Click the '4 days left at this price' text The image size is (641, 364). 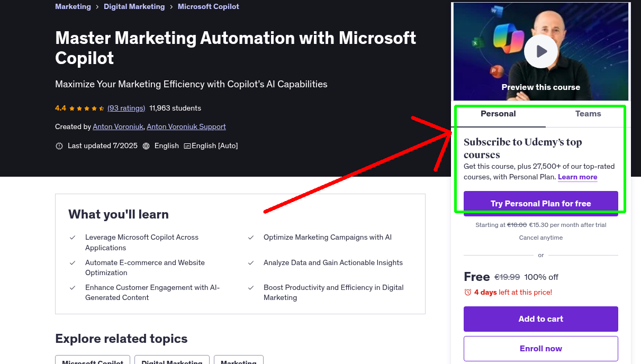pos(513,293)
